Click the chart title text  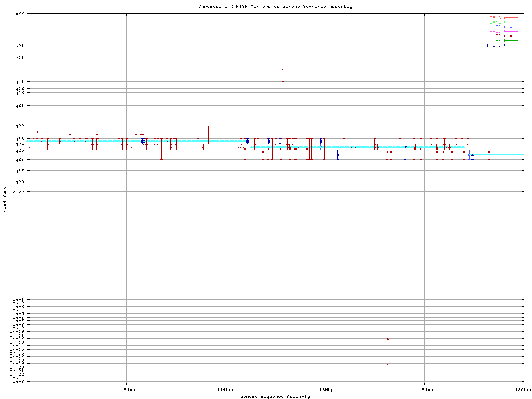click(275, 7)
